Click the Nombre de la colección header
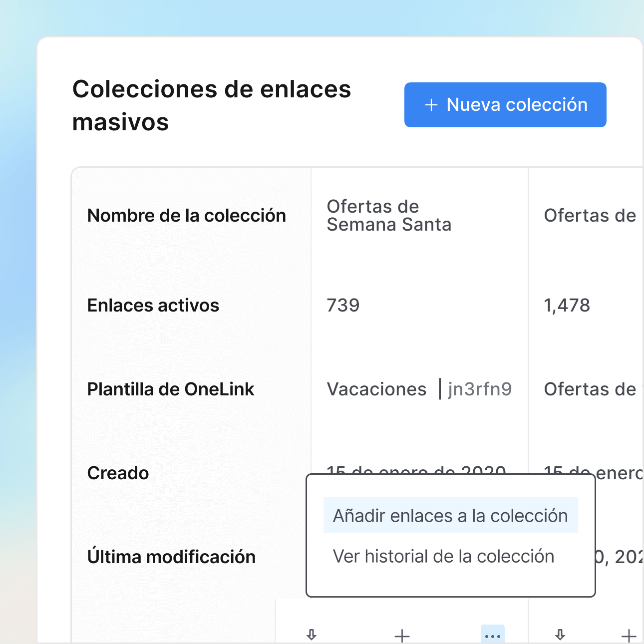 187,215
